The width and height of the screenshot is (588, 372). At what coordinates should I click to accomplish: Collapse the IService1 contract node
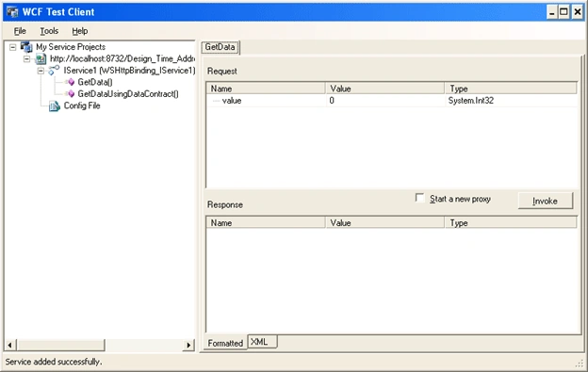click(41, 71)
